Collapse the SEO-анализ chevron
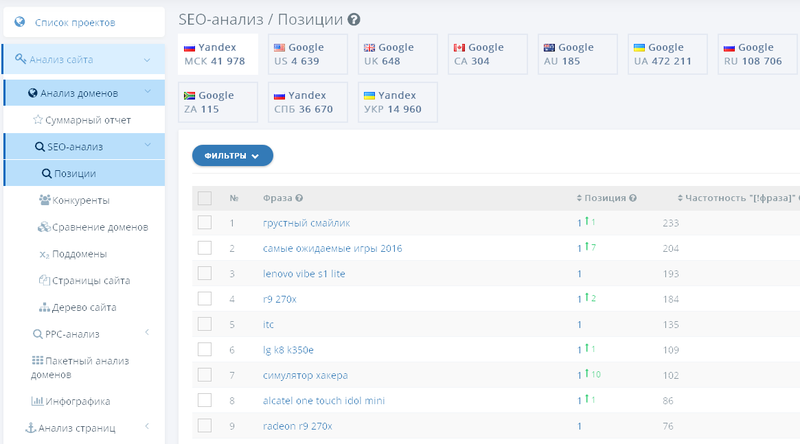 [x=147, y=145]
